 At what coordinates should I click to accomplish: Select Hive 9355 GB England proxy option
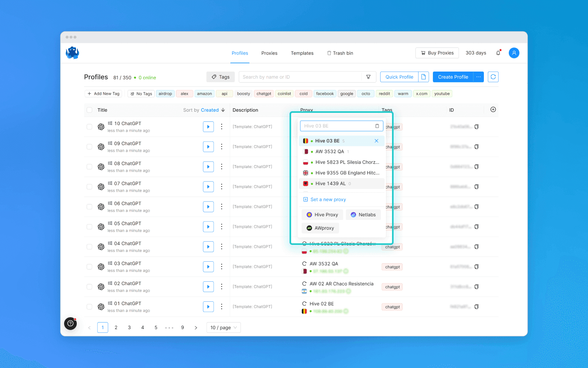click(342, 173)
